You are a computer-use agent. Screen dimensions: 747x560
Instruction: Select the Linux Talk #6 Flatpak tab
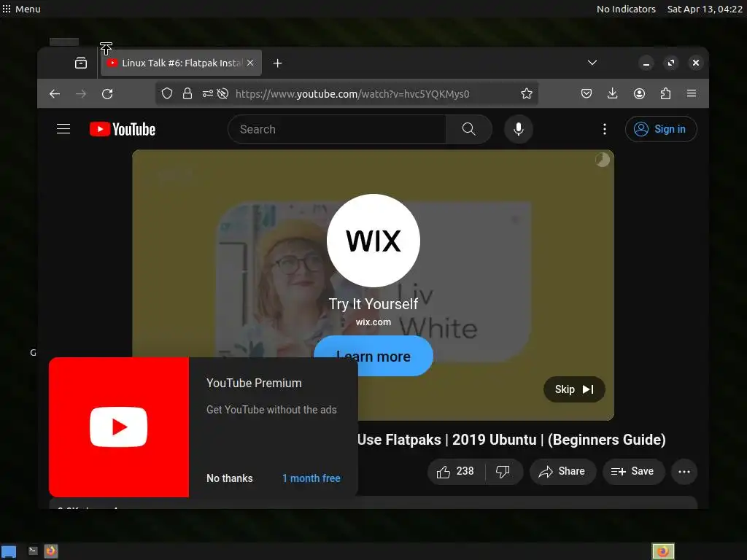tap(181, 63)
